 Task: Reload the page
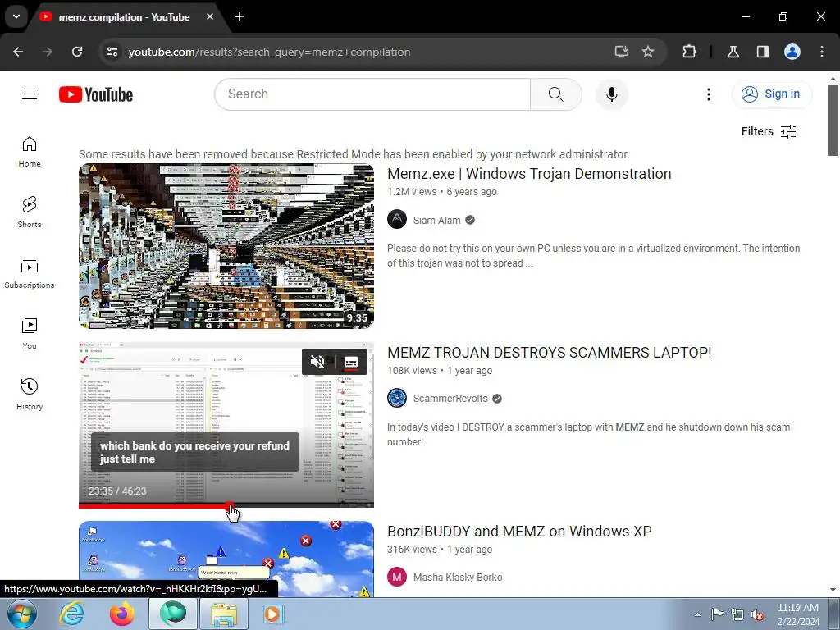[77, 52]
